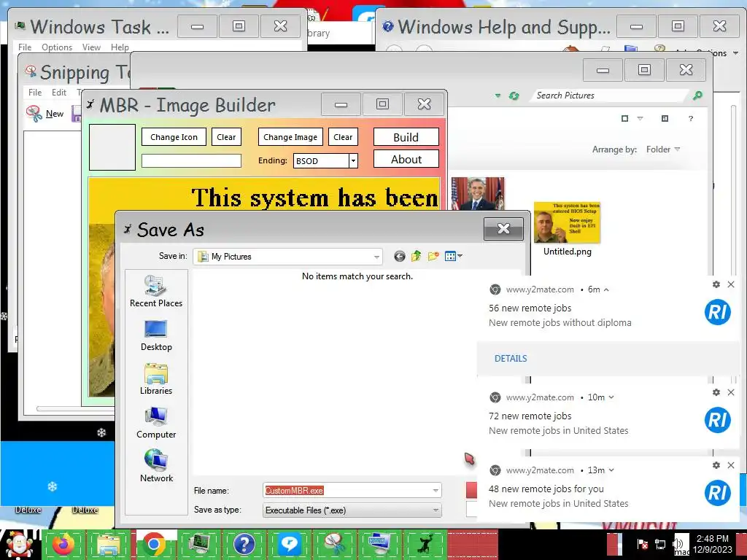Open Google Chrome from the taskbar
Viewport: 747px width, 560px height.
(153, 544)
